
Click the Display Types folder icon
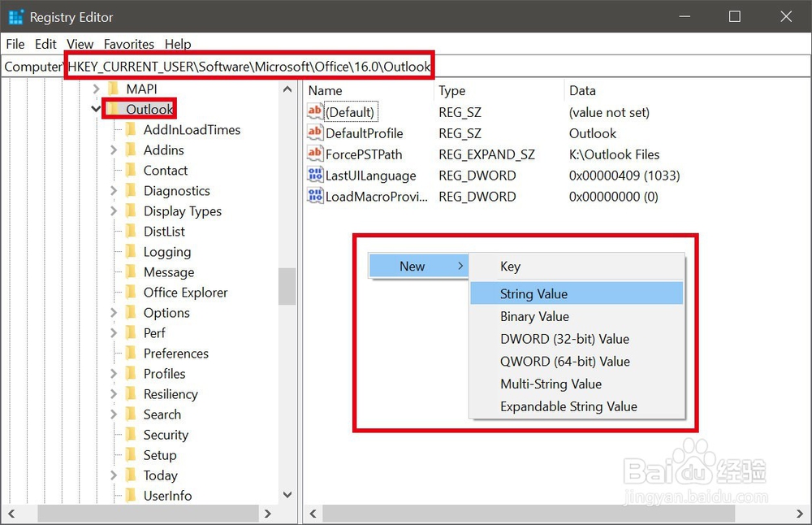tap(131, 211)
